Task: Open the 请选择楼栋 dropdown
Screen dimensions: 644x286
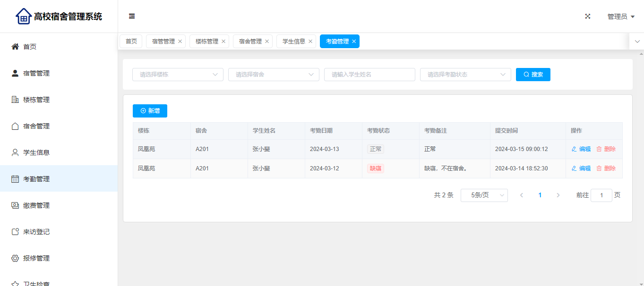Action: (x=178, y=75)
